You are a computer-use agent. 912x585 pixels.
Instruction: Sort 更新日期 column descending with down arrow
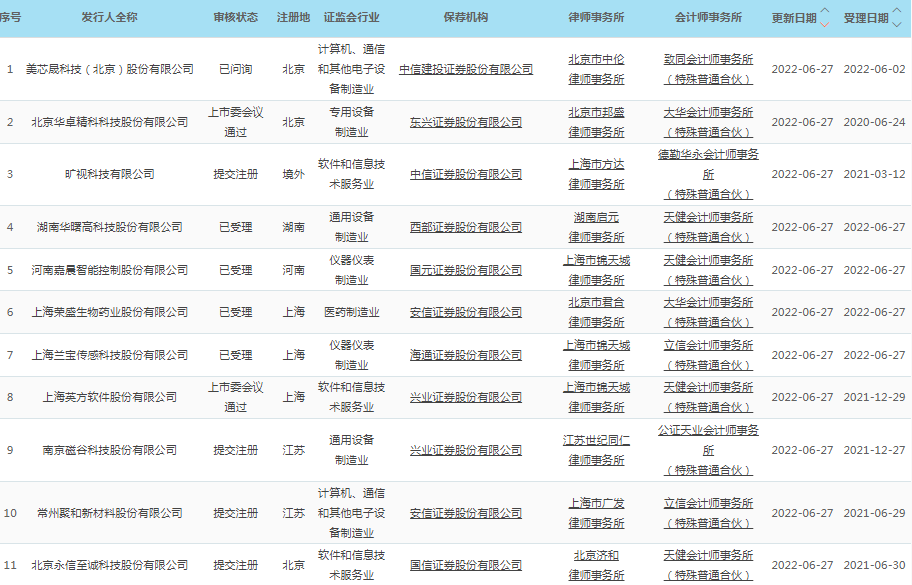point(825,24)
